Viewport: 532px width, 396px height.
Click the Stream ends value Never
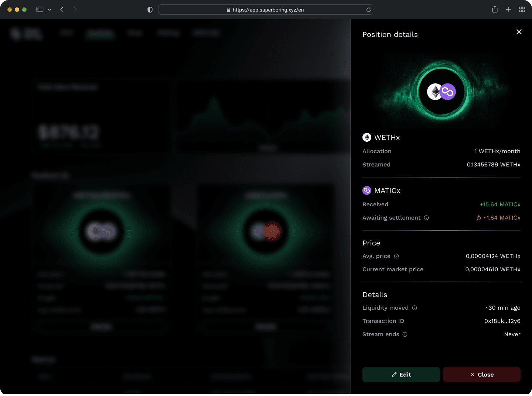tap(512, 334)
